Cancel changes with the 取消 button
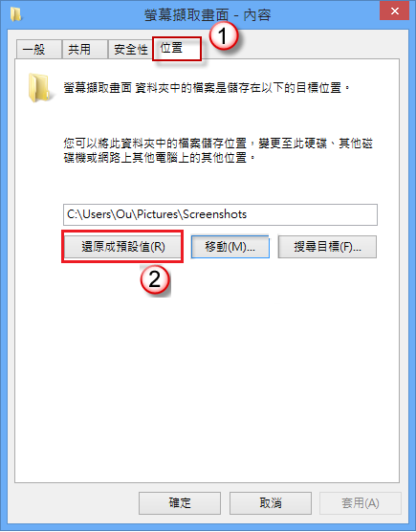This screenshot has height=532, width=416. click(x=271, y=503)
